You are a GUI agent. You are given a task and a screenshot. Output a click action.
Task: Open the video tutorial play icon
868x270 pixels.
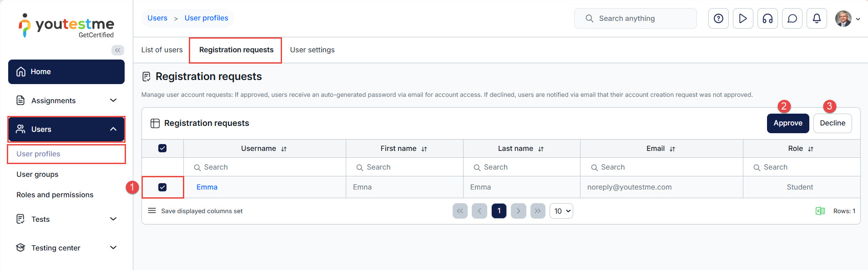743,19
